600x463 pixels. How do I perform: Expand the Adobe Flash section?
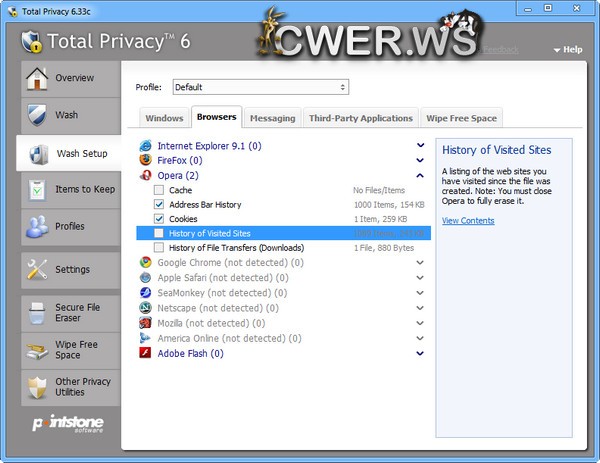click(420, 353)
